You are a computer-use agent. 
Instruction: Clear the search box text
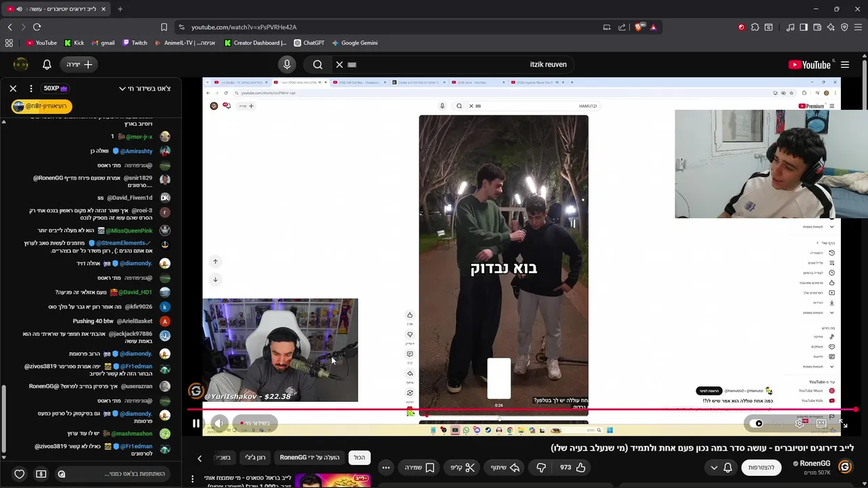(x=339, y=64)
